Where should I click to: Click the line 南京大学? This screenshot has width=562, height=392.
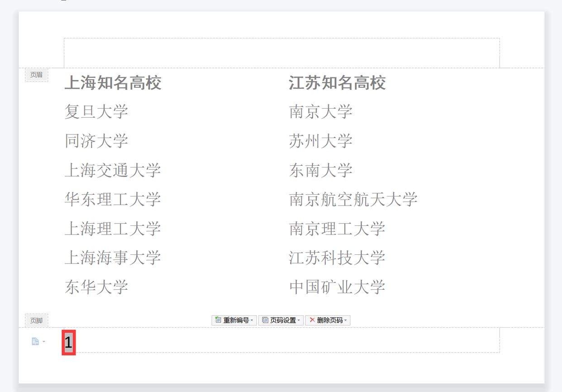(x=321, y=112)
